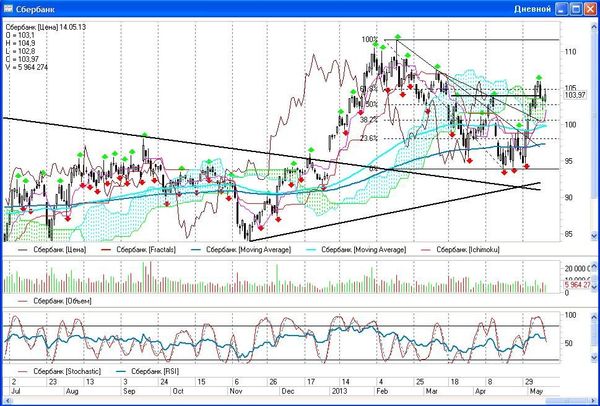Viewport: 600px width, 406px height.
Task: Minimize the Сбербанк chart window
Action: (x=562, y=9)
